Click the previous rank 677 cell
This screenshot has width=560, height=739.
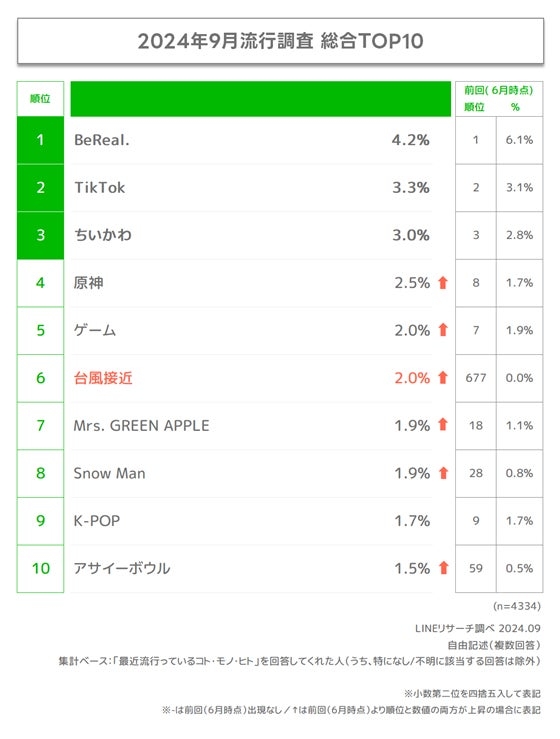click(476, 378)
